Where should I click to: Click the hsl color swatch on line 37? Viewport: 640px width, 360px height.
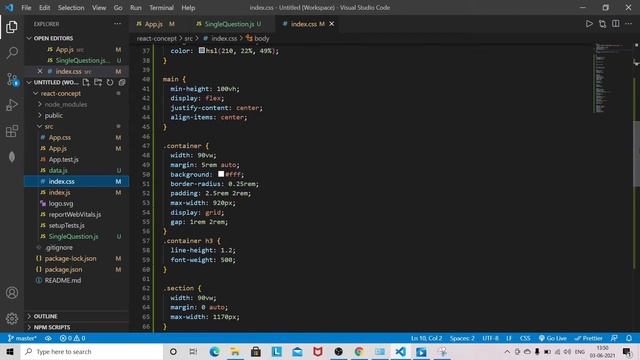click(202, 50)
